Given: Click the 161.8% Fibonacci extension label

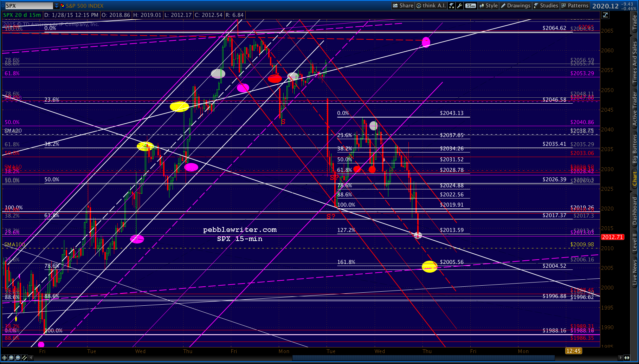Looking at the screenshot, I should coord(346,262).
